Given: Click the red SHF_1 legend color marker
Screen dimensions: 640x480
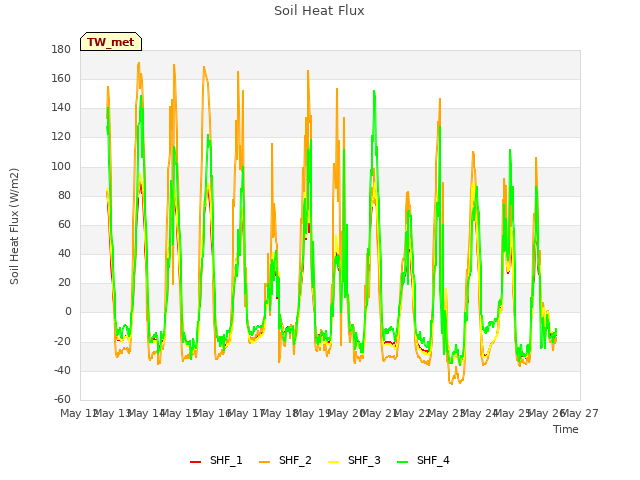Looking at the screenshot, I should coord(196,462).
